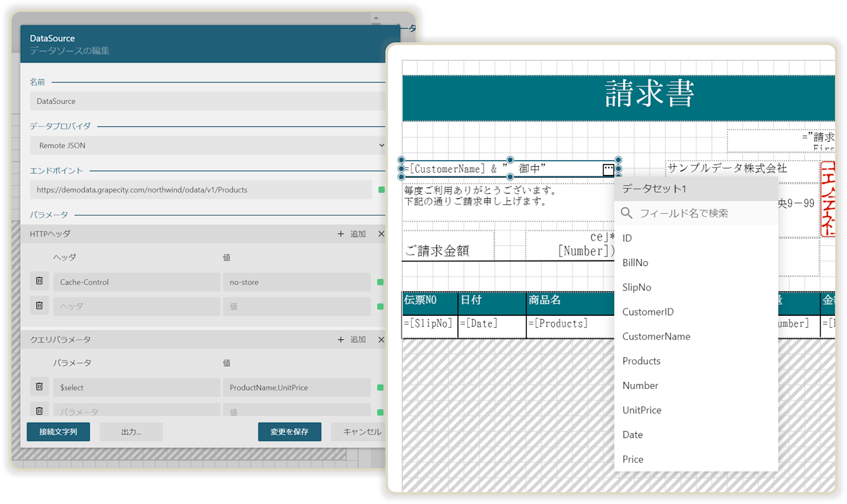
Task: Click the 出力... button
Action: (x=131, y=432)
